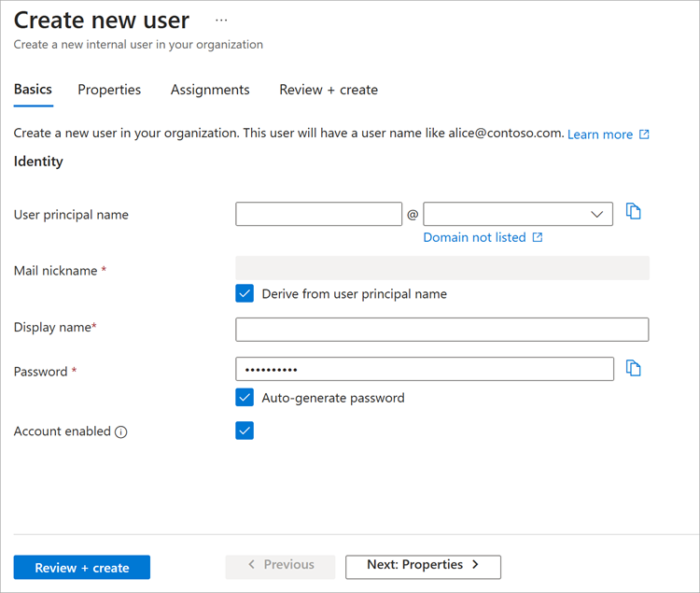
Task: Click the blue Review + create button
Action: point(82,567)
